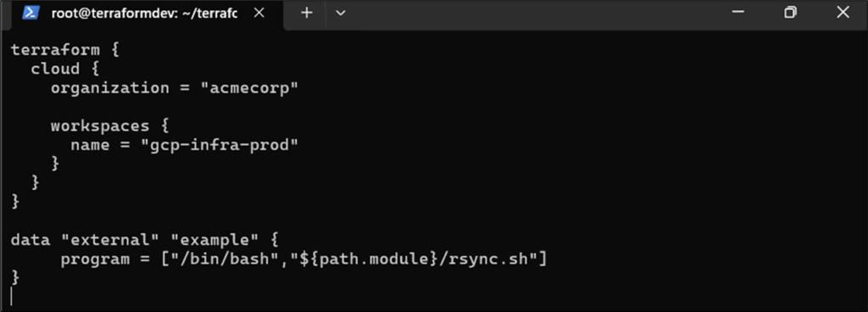The height and width of the screenshot is (312, 868).
Task: Click the "example" data name string
Action: (214, 241)
